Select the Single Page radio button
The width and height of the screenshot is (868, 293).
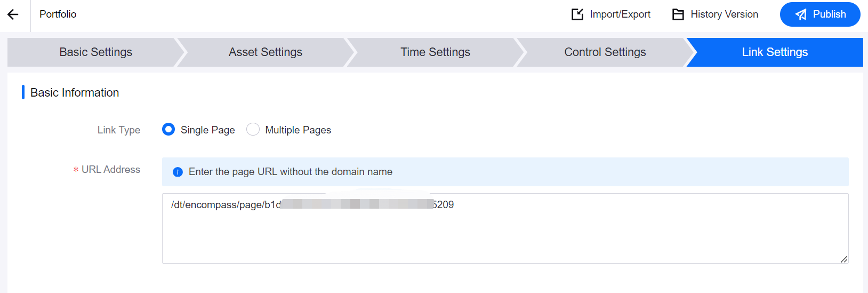click(168, 130)
